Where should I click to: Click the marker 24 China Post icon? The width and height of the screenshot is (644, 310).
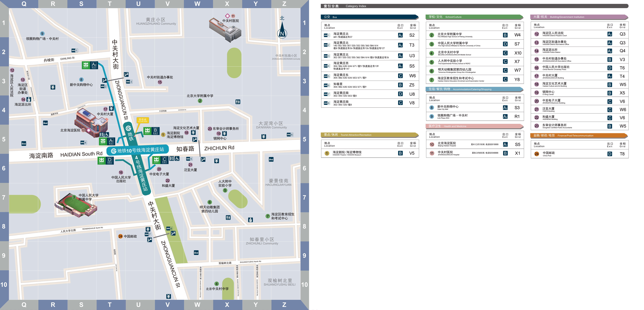120,236
